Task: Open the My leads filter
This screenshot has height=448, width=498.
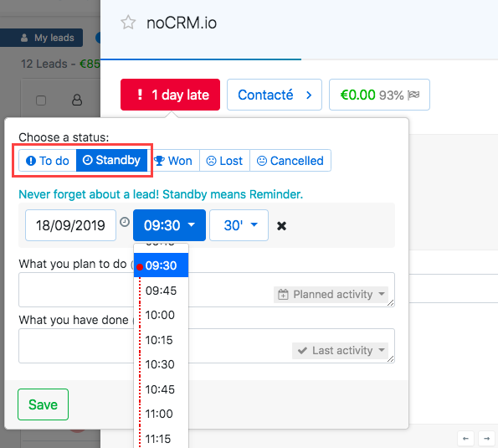Action: 42,38
